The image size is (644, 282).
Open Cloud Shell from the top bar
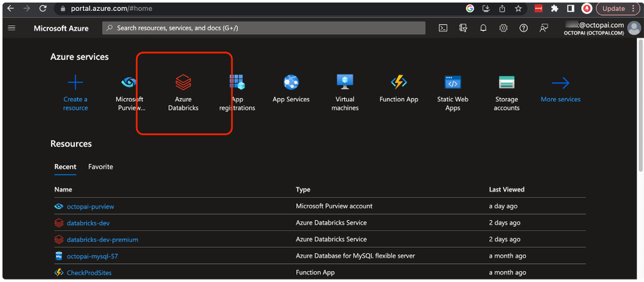pyautogui.click(x=443, y=28)
